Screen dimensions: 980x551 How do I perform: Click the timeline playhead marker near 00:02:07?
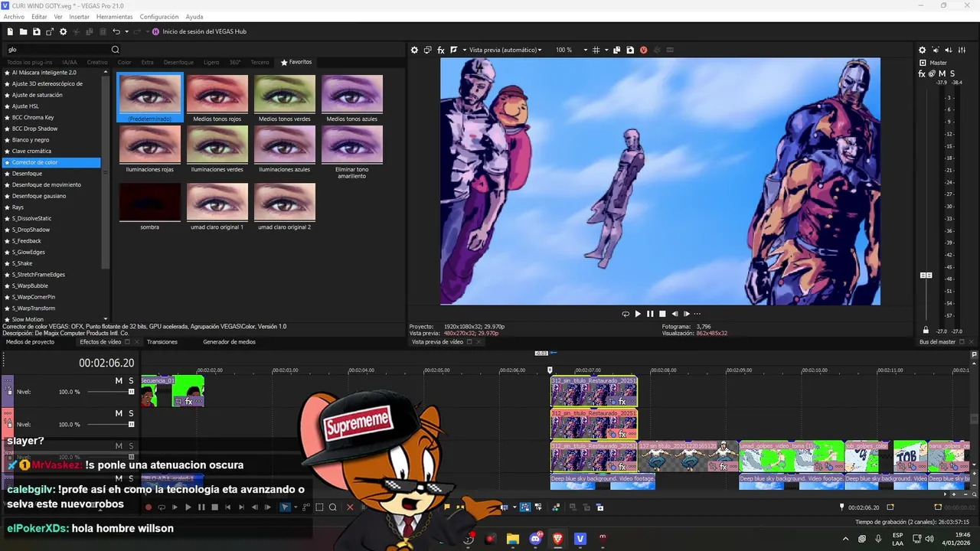[x=550, y=370]
